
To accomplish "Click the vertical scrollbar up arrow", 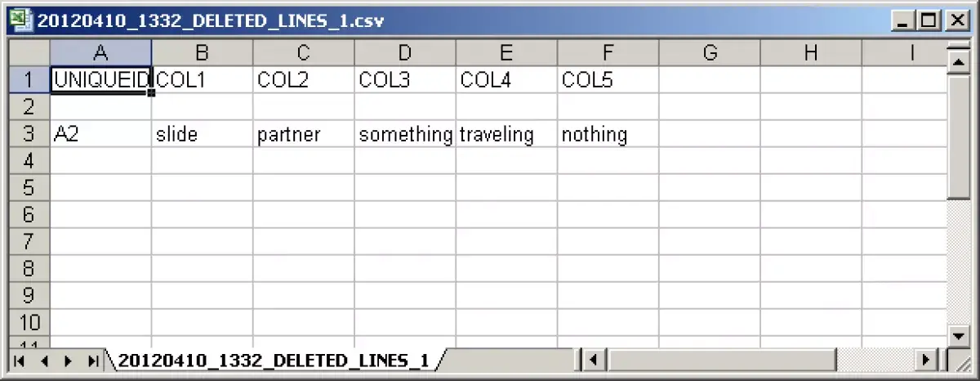I will (x=957, y=63).
